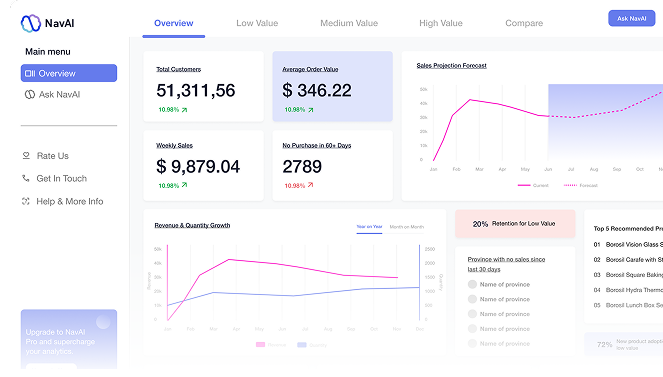
Task: Click the pink Revenue legend swatch
Action: click(x=260, y=345)
